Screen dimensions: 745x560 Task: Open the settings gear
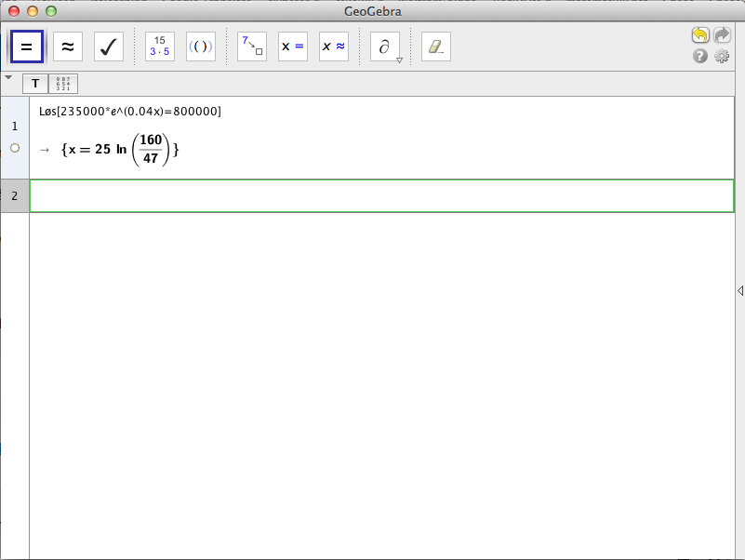[x=722, y=56]
